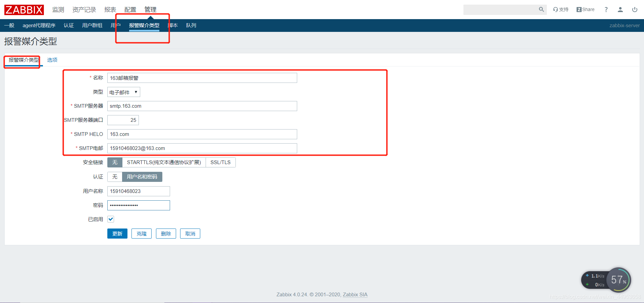The image size is (644, 303).
Task: Switch to the 报警媒介类型 tab
Action: tap(23, 60)
